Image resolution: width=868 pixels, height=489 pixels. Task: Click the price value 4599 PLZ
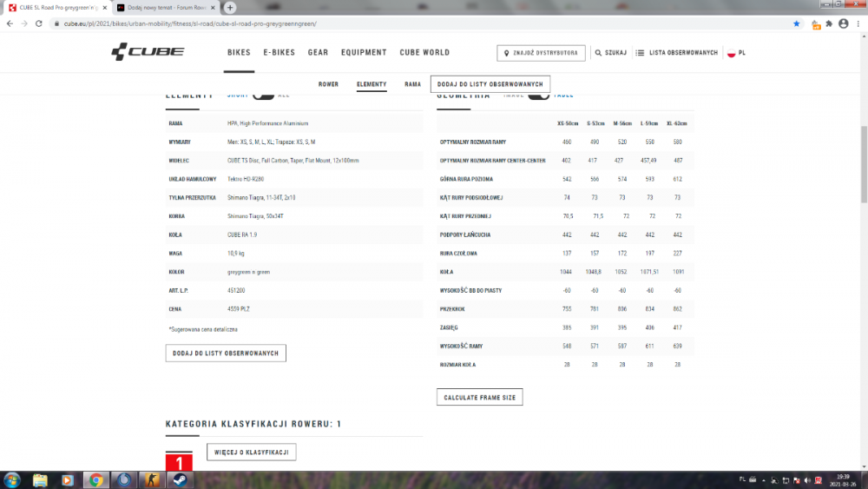pos(239,309)
